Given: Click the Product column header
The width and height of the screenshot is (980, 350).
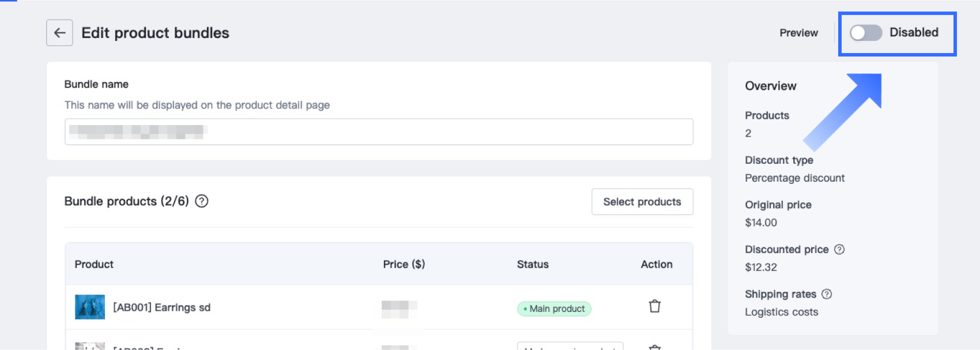Looking at the screenshot, I should (x=94, y=264).
